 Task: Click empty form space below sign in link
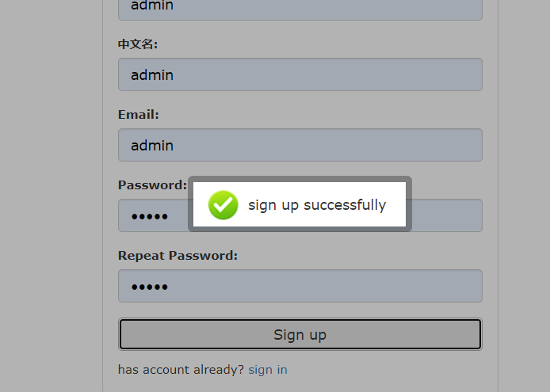(x=300, y=386)
